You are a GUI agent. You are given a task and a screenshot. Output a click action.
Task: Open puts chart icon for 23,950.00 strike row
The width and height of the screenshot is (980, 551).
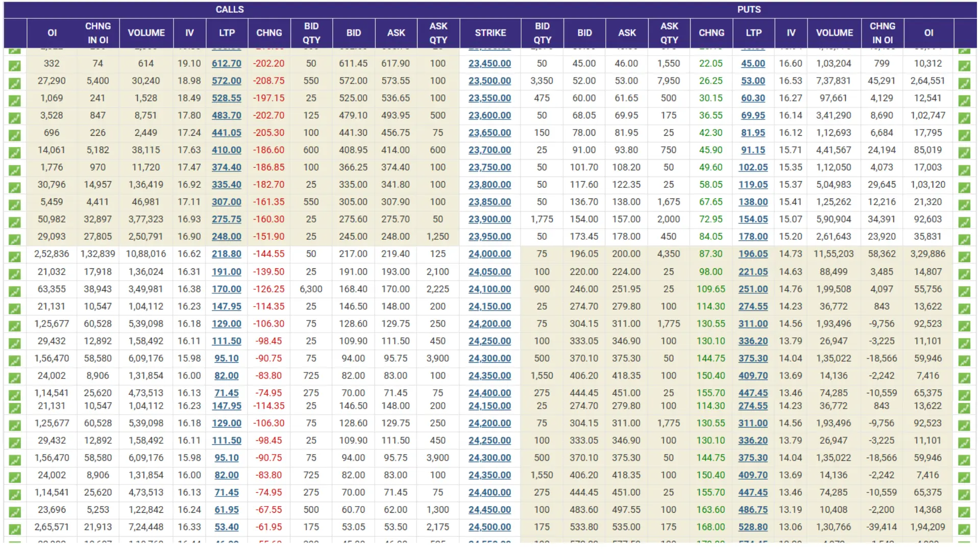point(964,239)
